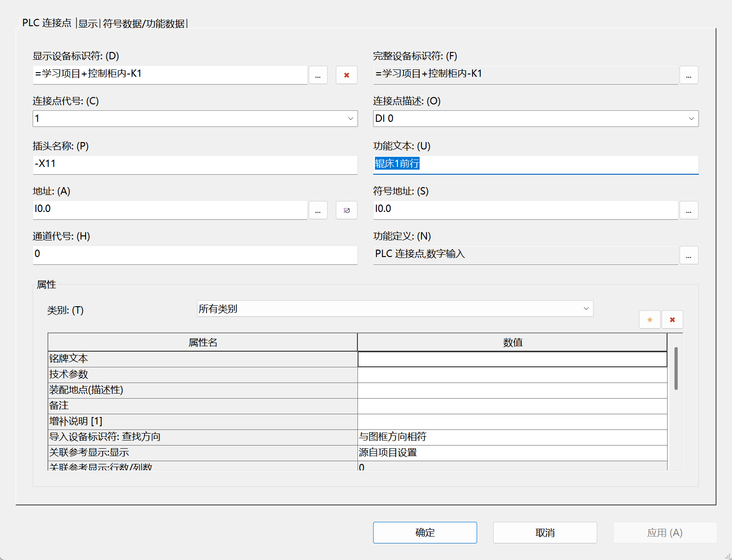Open the browse button for symbolic address
732x560 pixels.
click(689, 210)
